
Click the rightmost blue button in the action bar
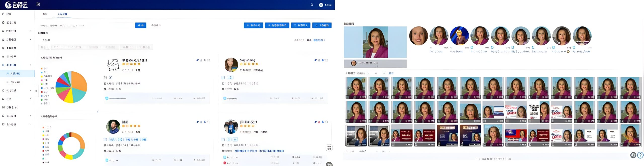pos(322,25)
